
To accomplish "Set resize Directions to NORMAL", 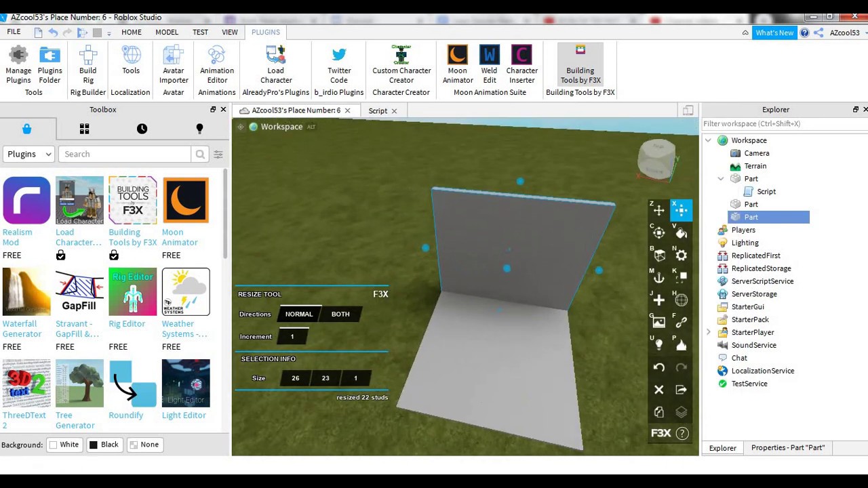I will click(299, 314).
